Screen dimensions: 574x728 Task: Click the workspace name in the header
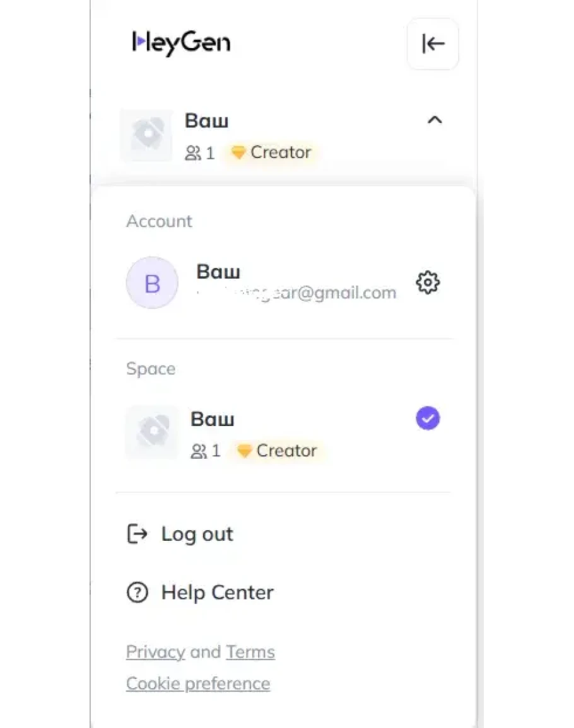pyautogui.click(x=206, y=120)
